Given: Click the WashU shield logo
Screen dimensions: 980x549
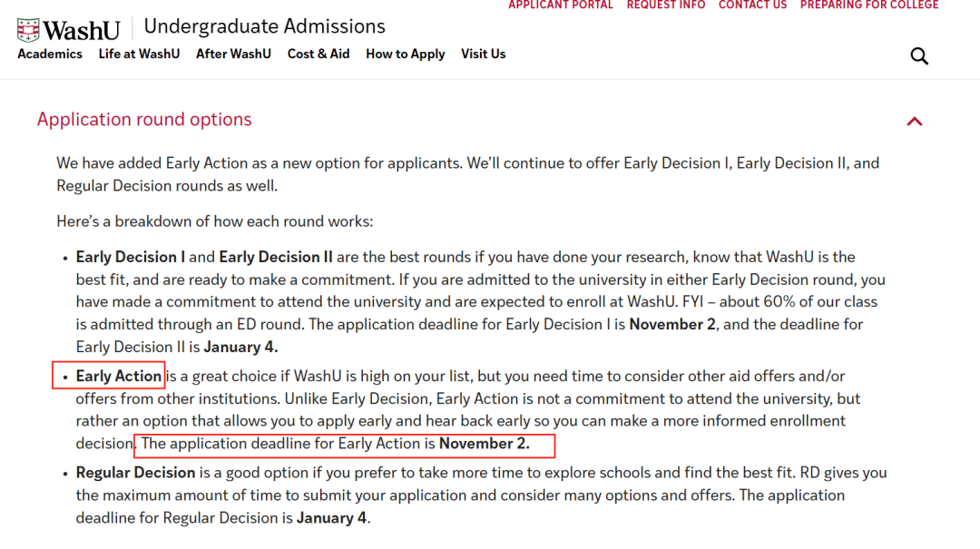Looking at the screenshot, I should click(x=28, y=29).
